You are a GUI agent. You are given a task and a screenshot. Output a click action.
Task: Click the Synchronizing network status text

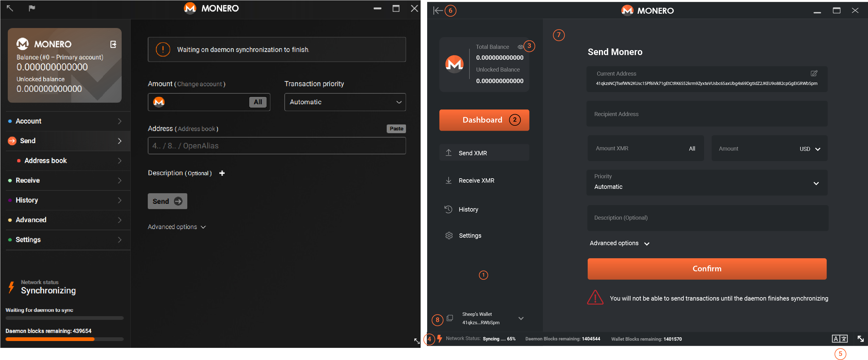[48, 290]
